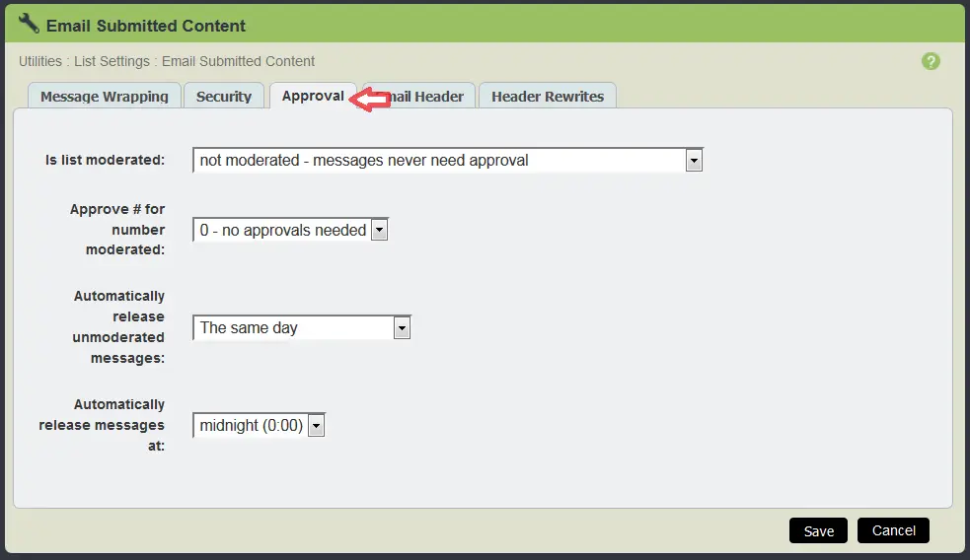
Task: Click the Save button
Action: click(818, 531)
